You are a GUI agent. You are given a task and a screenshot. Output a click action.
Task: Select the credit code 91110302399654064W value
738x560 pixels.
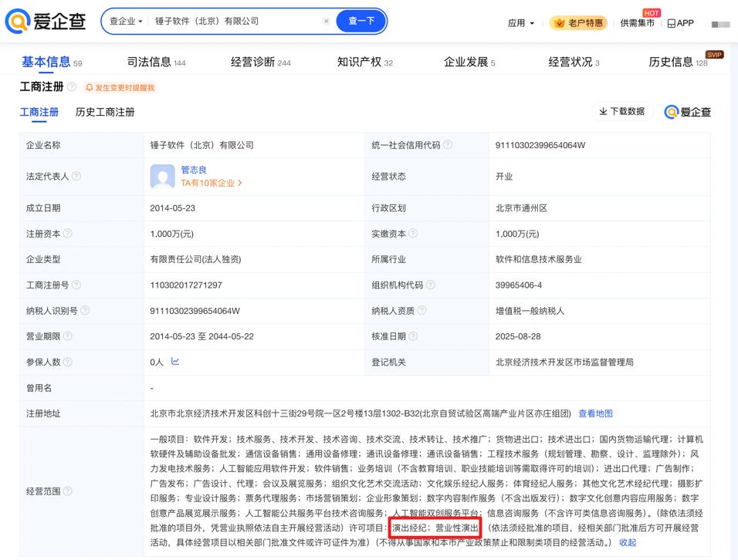[540, 145]
